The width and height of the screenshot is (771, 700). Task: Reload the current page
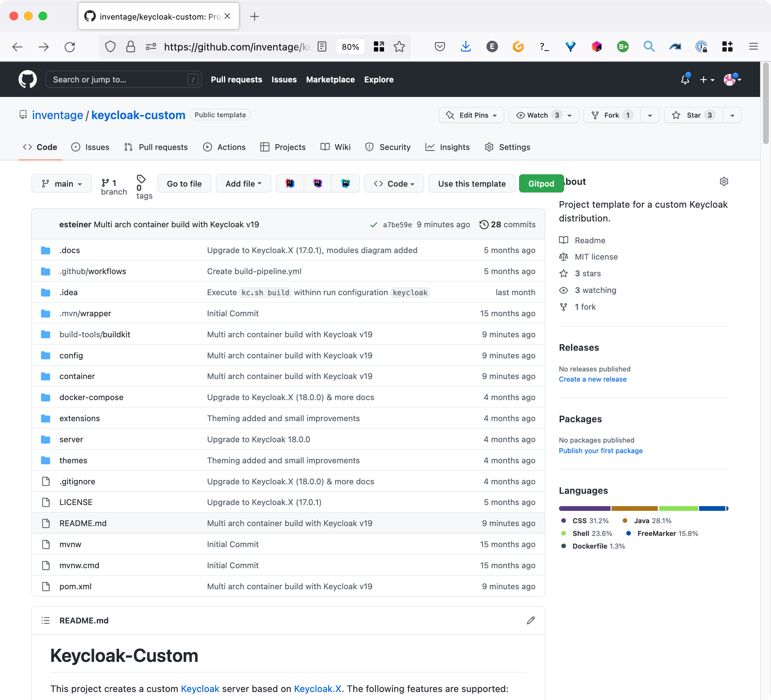[x=70, y=47]
